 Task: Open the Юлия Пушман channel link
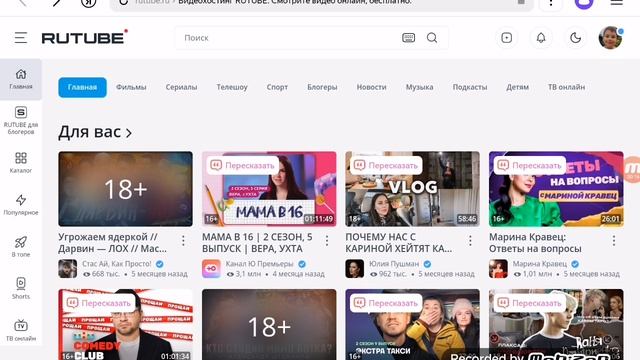click(x=394, y=264)
